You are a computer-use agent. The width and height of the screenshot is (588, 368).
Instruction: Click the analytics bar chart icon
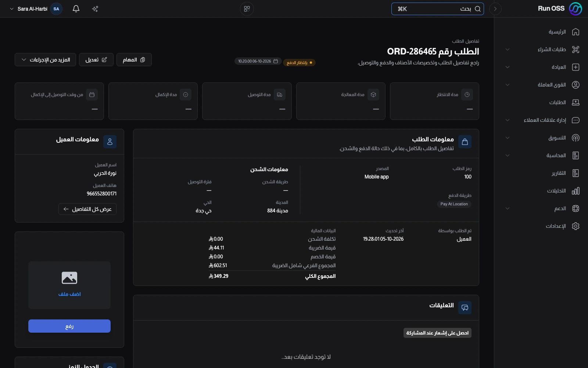pos(576,191)
